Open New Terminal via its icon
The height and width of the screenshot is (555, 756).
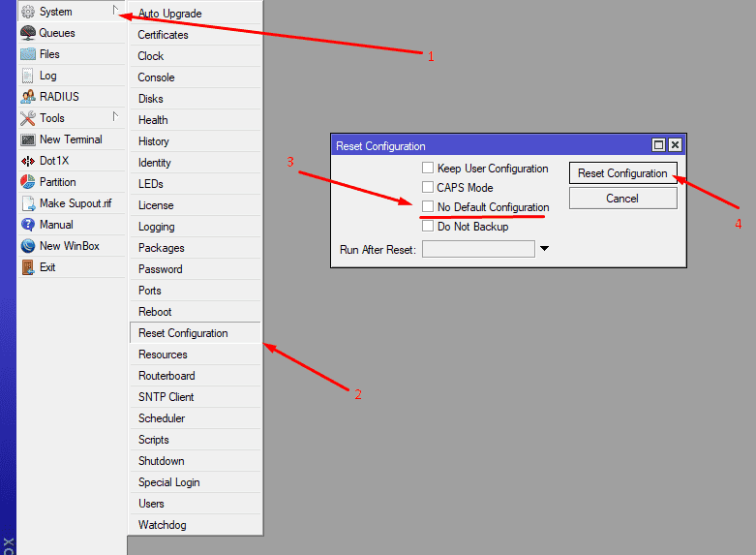point(28,139)
